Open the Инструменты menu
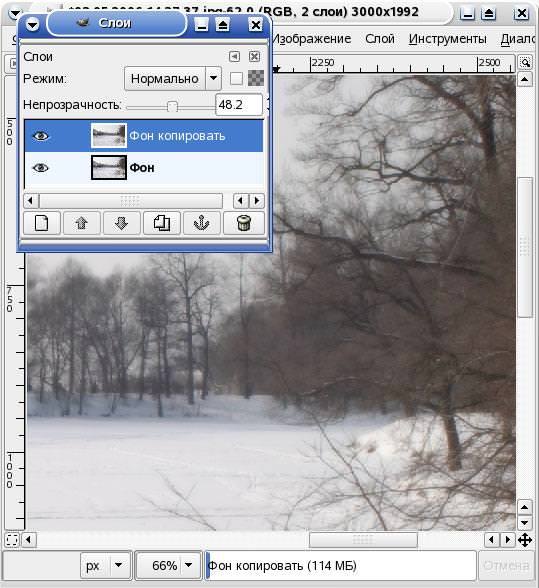Image resolution: width=539 pixels, height=588 pixels. 447,39
